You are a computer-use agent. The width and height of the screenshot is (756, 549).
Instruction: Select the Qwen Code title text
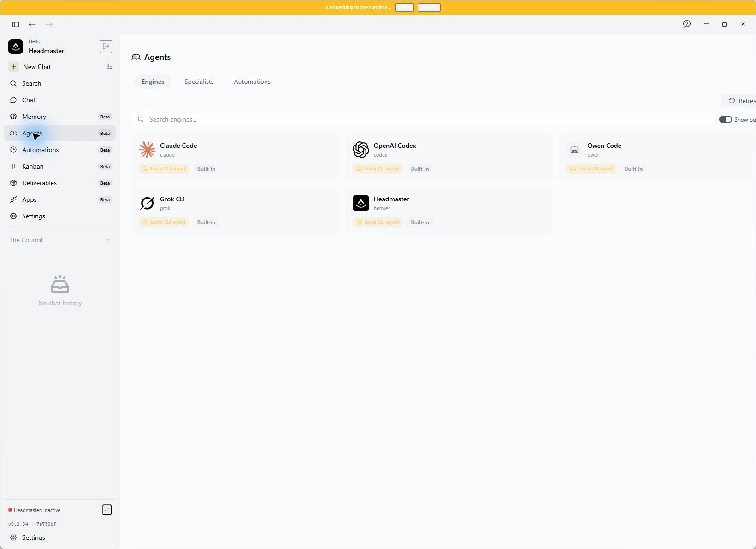pyautogui.click(x=604, y=146)
